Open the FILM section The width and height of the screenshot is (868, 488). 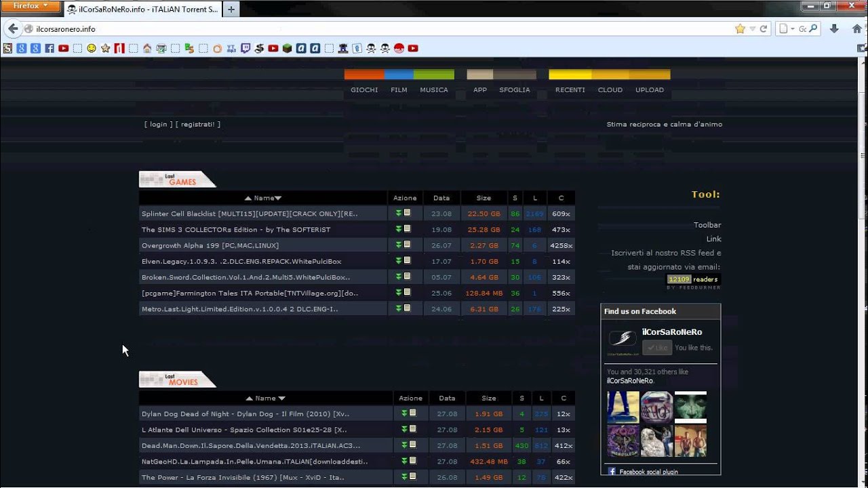[x=399, y=89]
